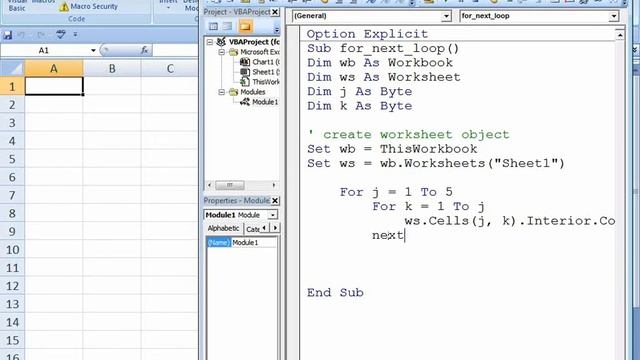Click the 'For k = 1 To j' line

(428, 207)
